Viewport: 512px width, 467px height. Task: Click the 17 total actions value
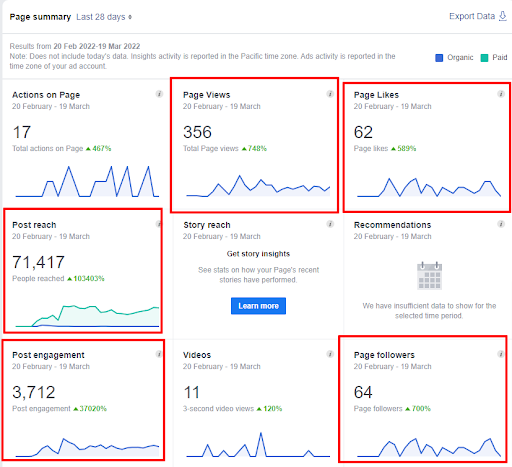tap(22, 132)
